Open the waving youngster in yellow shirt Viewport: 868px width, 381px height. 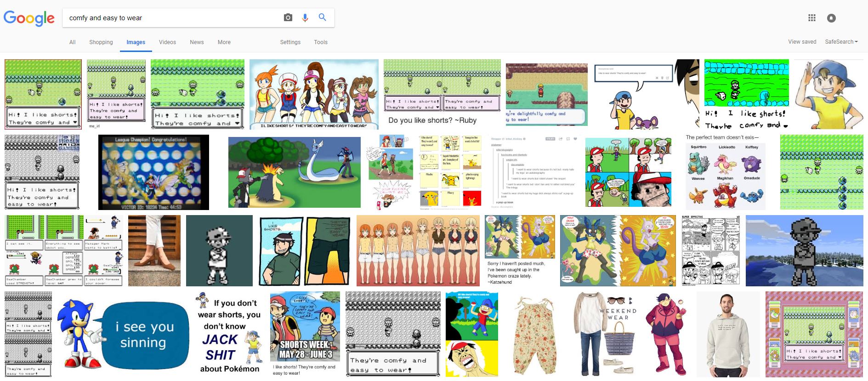coord(828,94)
